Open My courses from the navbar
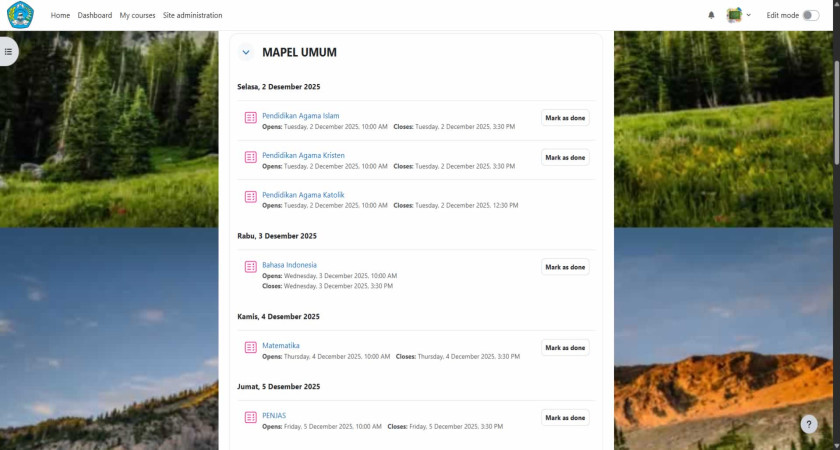The image size is (840, 450). (x=137, y=15)
